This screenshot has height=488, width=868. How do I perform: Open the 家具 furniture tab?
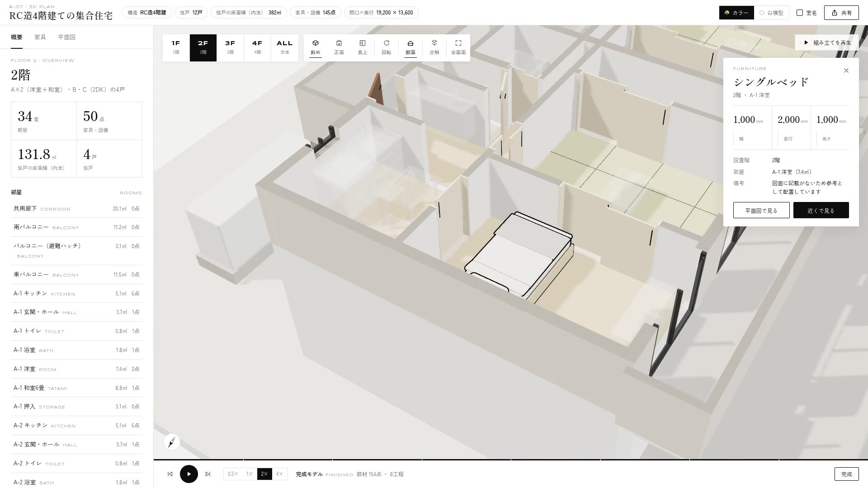click(x=40, y=37)
